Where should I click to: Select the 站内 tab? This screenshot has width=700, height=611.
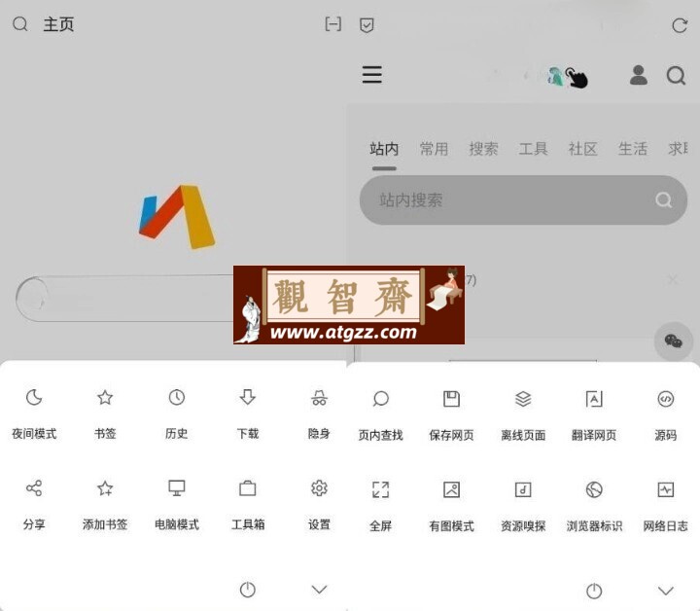click(384, 148)
